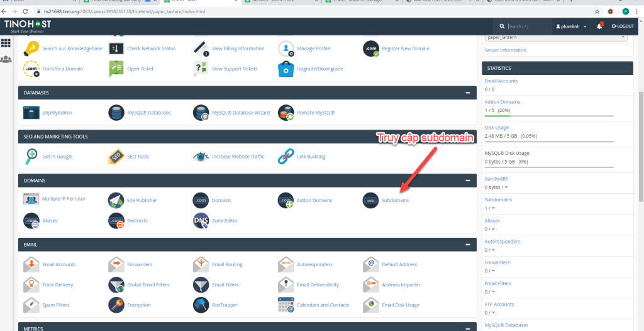Open Global Email Filters icon

coord(116,284)
